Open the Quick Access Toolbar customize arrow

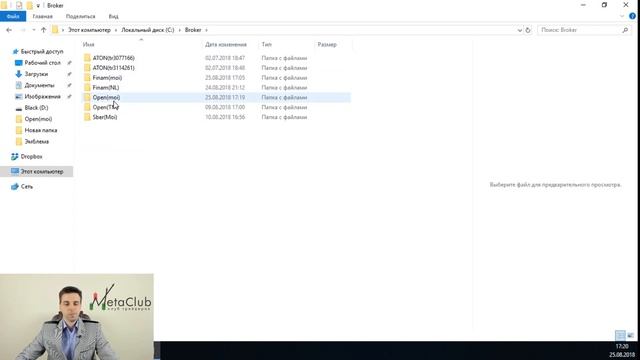pos(38,6)
